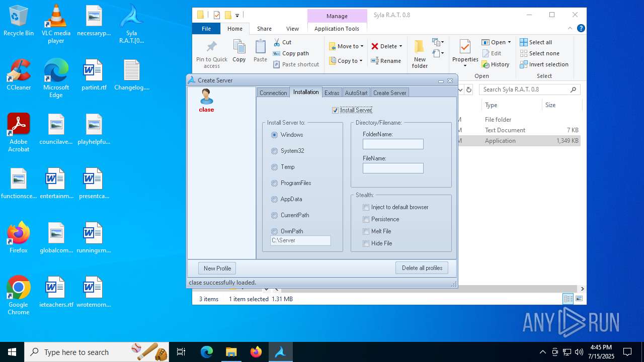Image resolution: width=644 pixels, height=362 pixels.
Task: Select the Windows install location
Action: point(274,135)
